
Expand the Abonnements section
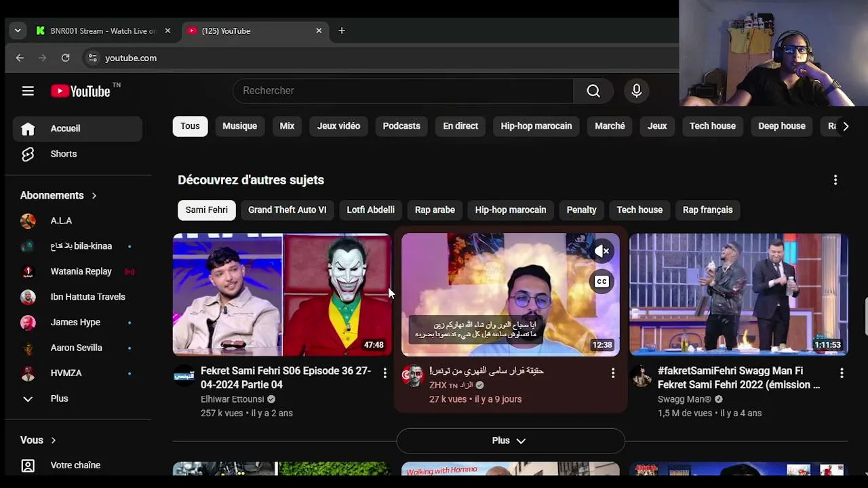coord(59,196)
